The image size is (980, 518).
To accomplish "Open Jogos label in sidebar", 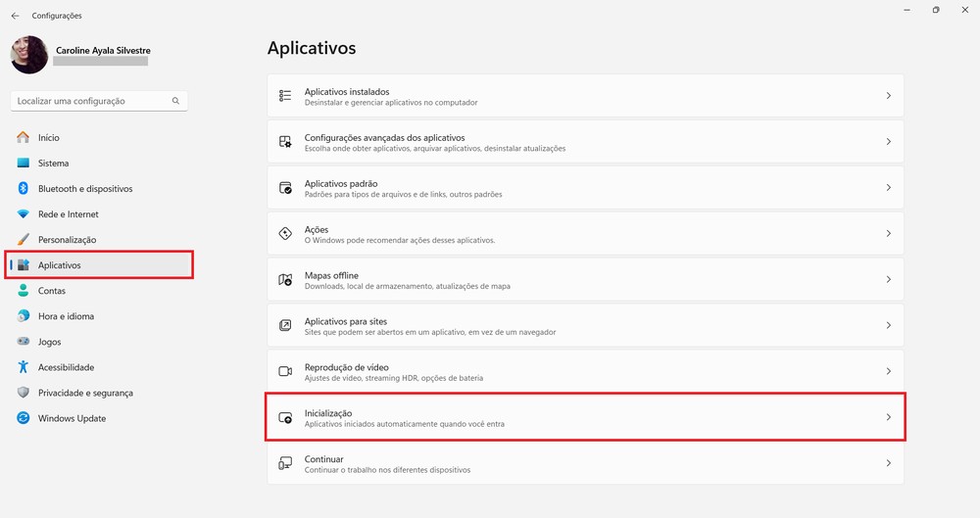I will point(49,342).
